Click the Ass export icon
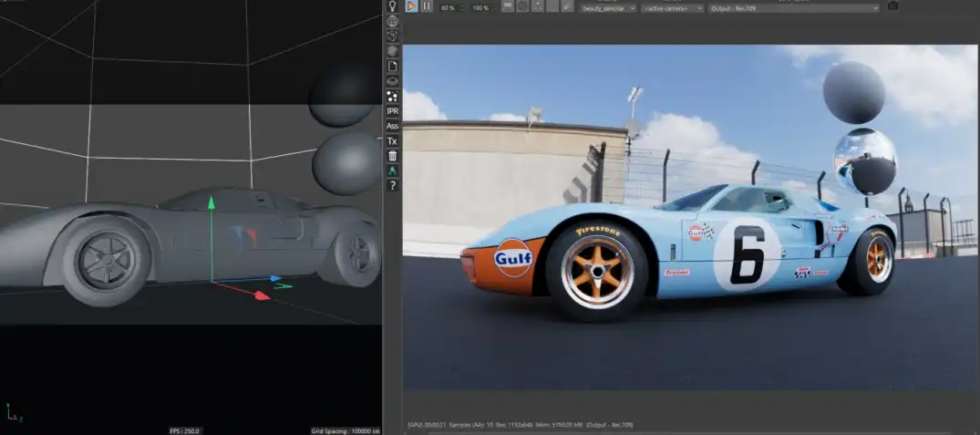980x435 pixels. point(393,126)
